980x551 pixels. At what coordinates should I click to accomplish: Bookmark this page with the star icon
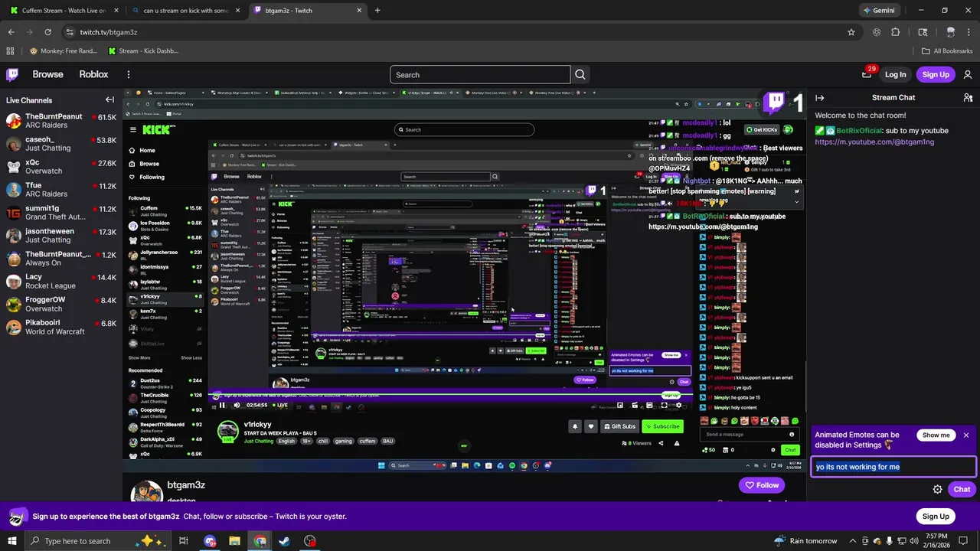point(851,32)
